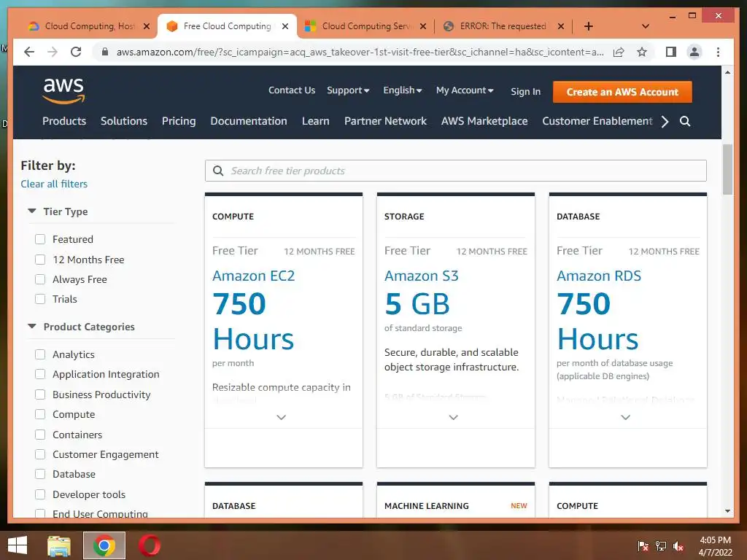Close the Free Cloud Computing tab

285,26
